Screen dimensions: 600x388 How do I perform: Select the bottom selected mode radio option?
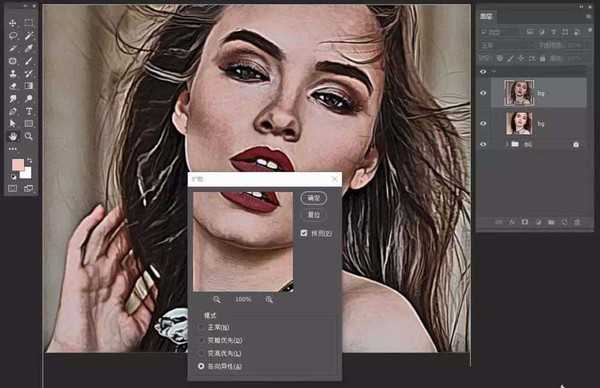[x=201, y=366]
